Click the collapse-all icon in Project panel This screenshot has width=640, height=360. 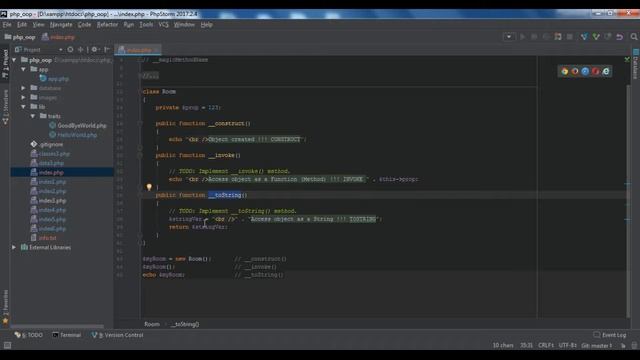tap(81, 49)
